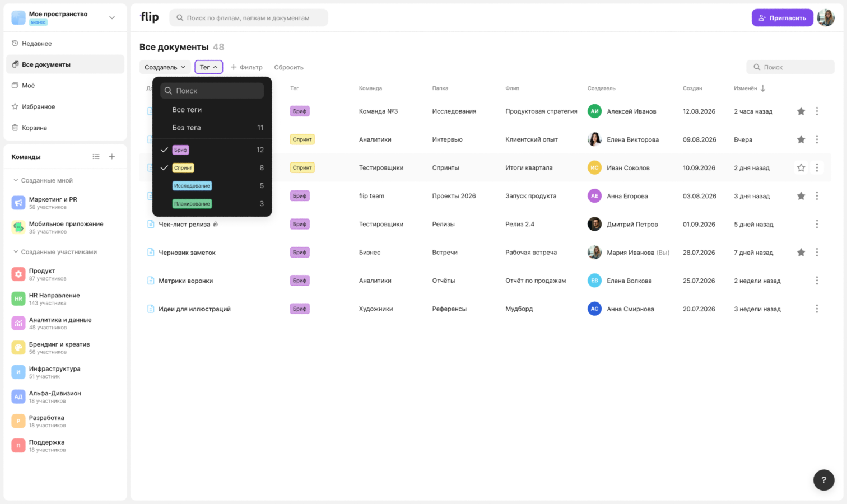Image resolution: width=847 pixels, height=504 pixels.
Task: Open more options for Елена Волкова row
Action: pyautogui.click(x=817, y=281)
